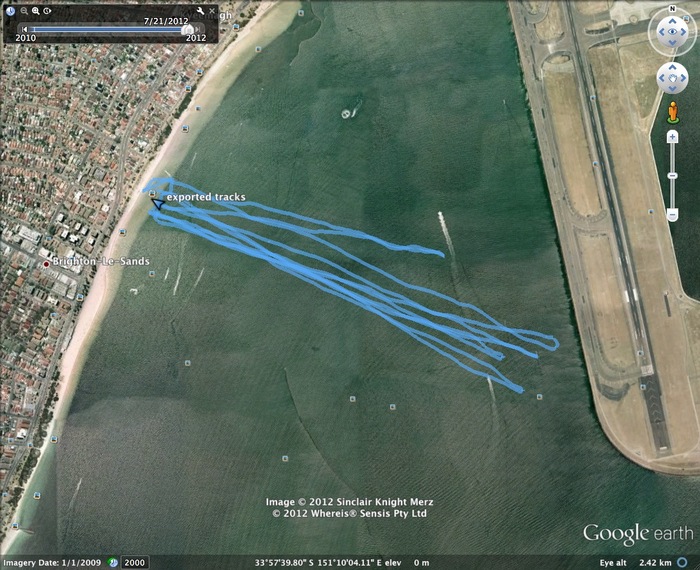Toggle animation speed with time-lapse icon

pos(47,11)
